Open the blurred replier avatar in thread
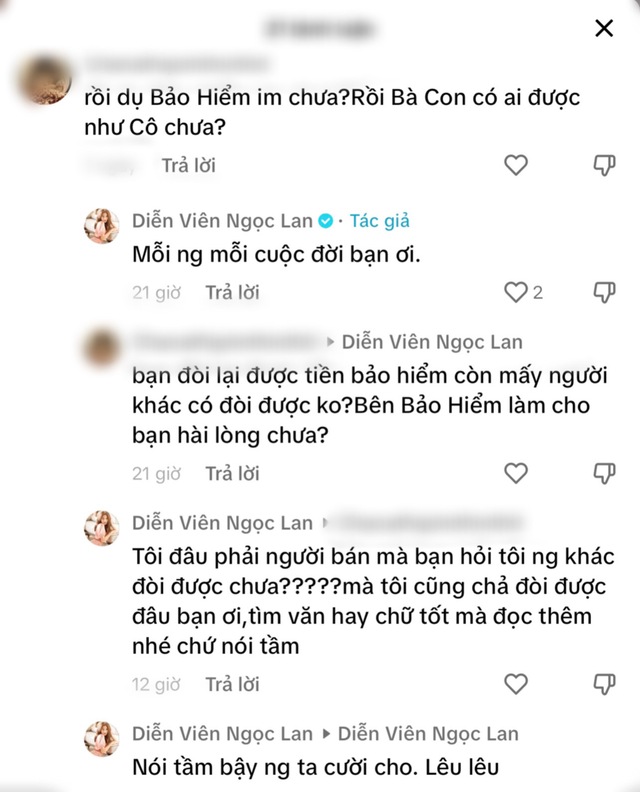This screenshot has width=640, height=792. (x=102, y=348)
